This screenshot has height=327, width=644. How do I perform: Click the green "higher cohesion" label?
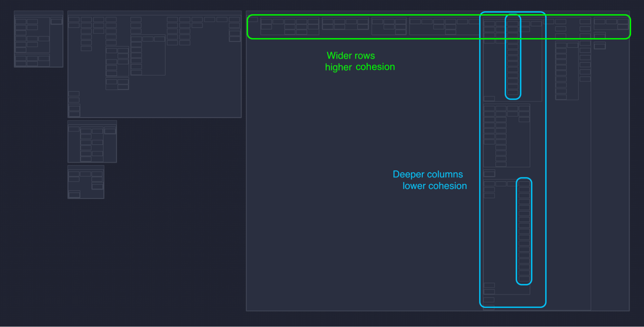pos(360,67)
